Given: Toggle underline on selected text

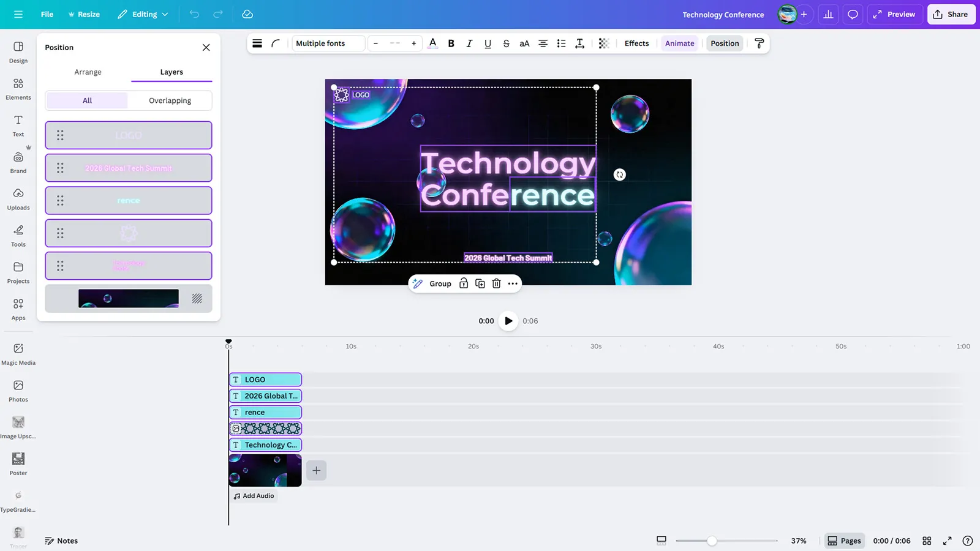Looking at the screenshot, I should (488, 43).
